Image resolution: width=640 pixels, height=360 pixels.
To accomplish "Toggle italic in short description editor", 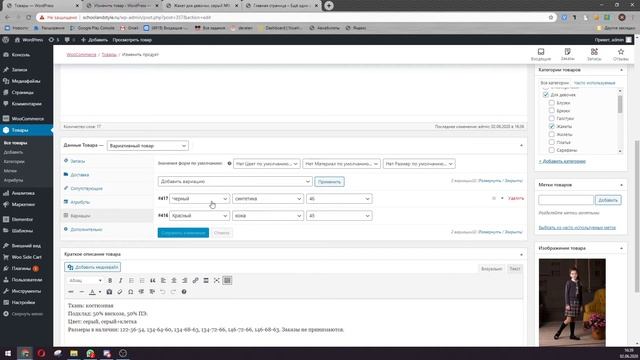I will [x=120, y=280].
